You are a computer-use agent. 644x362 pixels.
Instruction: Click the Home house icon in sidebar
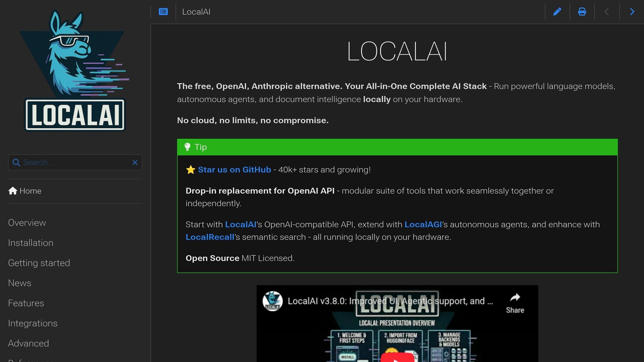tap(13, 191)
